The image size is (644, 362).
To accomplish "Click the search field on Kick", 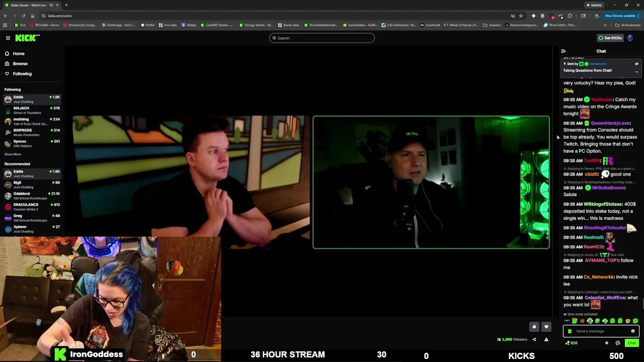I will pos(322,38).
